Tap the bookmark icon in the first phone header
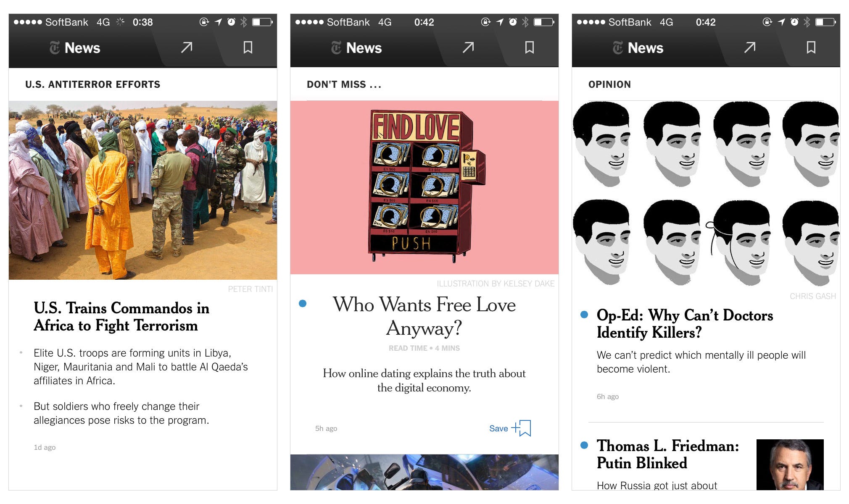The width and height of the screenshot is (849, 504). pos(248,47)
